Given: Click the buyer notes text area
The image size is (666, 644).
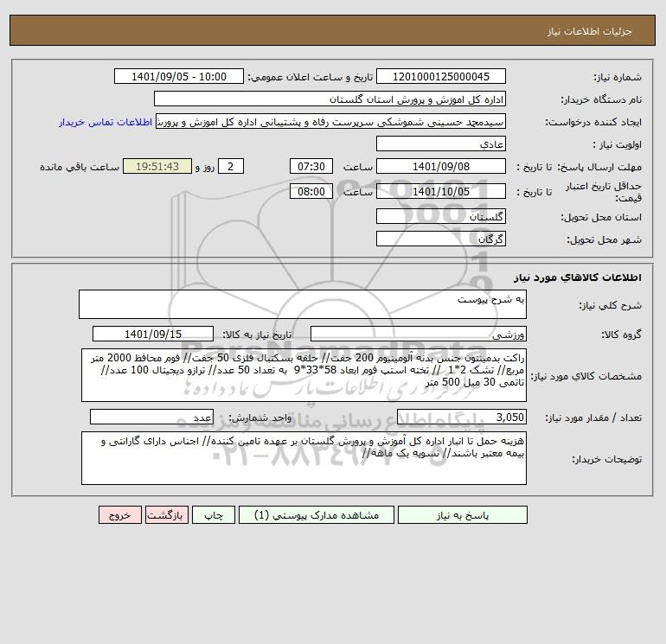Looking at the screenshot, I should [x=304, y=458].
